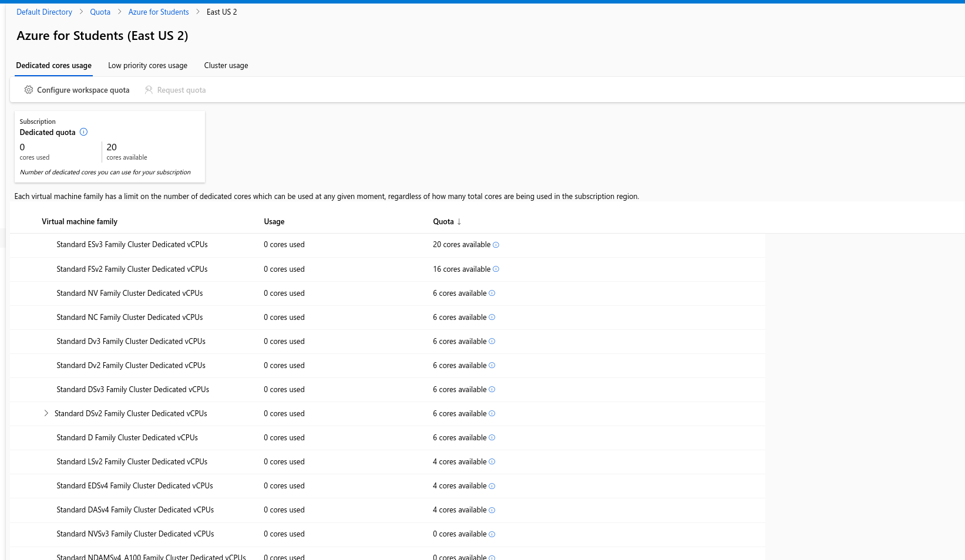The height and width of the screenshot is (560, 965).
Task: Click info icon in Standard DSv2 Family row
Action: 492,413
